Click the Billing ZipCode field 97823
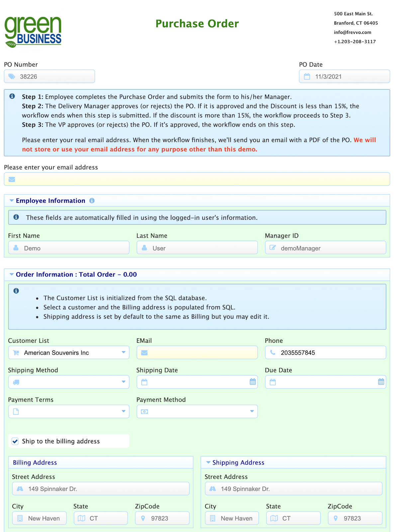The image size is (394, 532). (x=162, y=518)
